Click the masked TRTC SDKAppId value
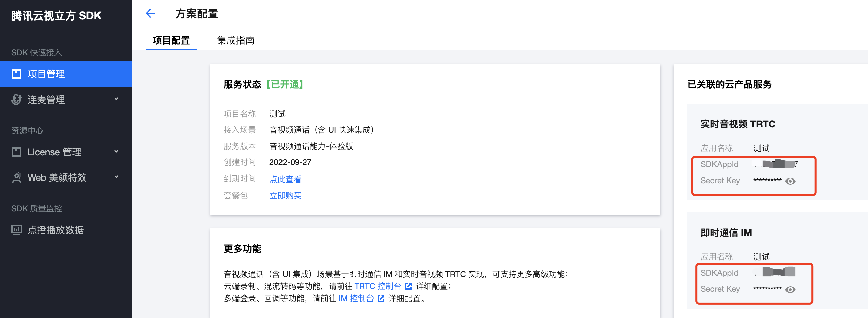This screenshot has height=318, width=868. point(776,164)
